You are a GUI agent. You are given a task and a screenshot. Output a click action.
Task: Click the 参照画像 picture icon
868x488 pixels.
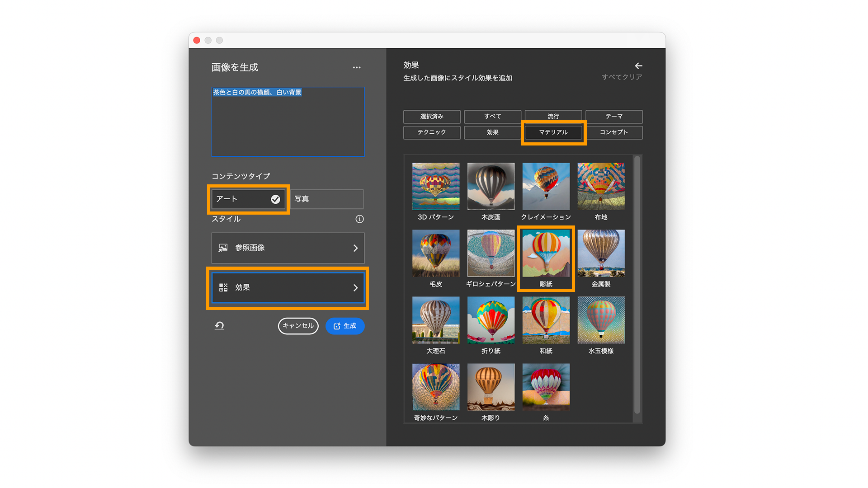pos(223,248)
